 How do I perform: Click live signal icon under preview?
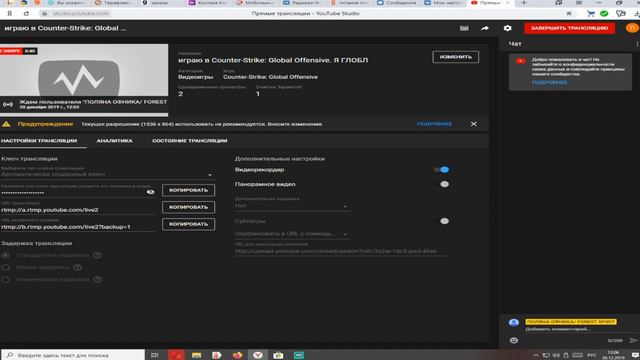tap(8, 104)
